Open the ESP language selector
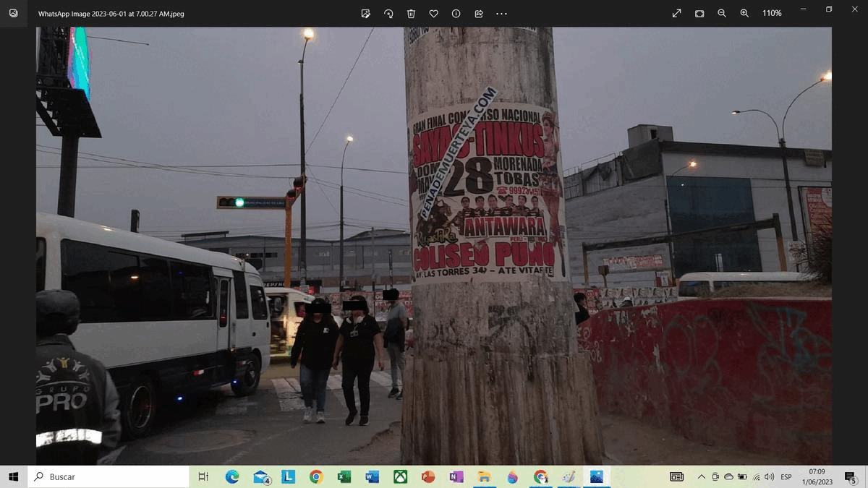The image size is (868, 488). tap(786, 477)
